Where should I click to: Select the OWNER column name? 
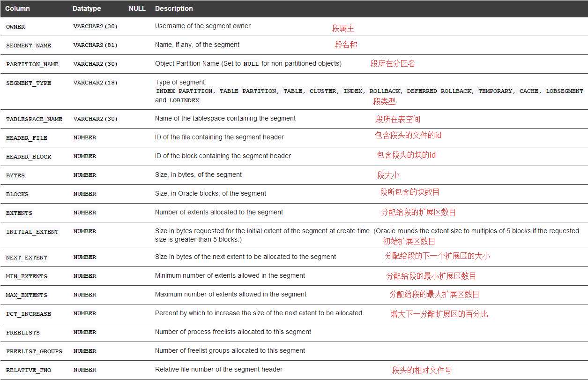pos(15,27)
